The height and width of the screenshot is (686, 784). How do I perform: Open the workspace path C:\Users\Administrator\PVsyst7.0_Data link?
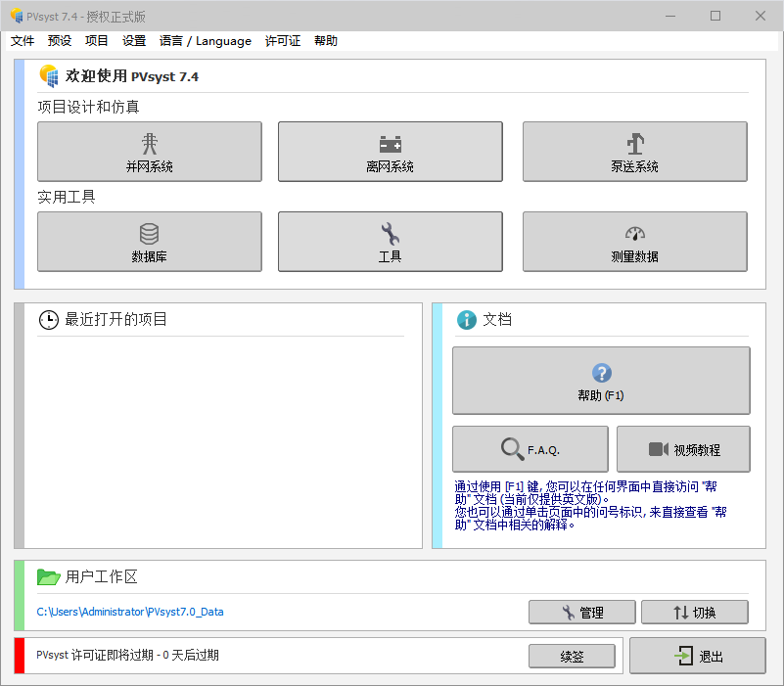point(130,612)
